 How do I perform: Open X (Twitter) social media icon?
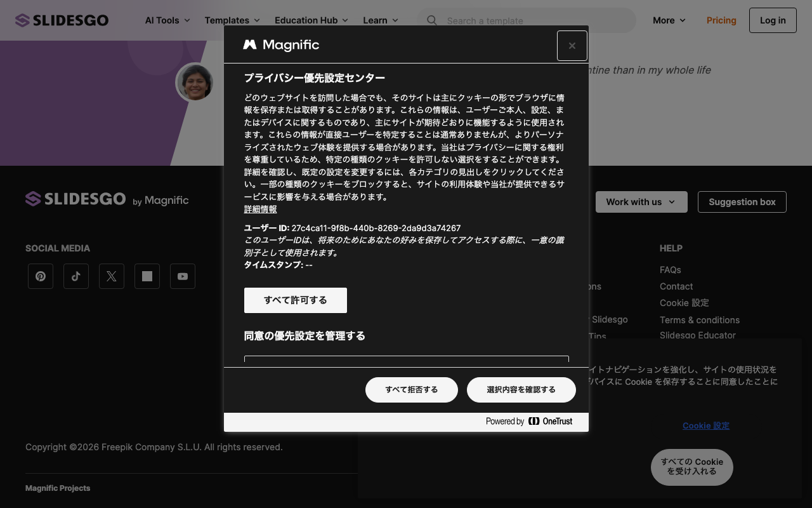[112, 276]
